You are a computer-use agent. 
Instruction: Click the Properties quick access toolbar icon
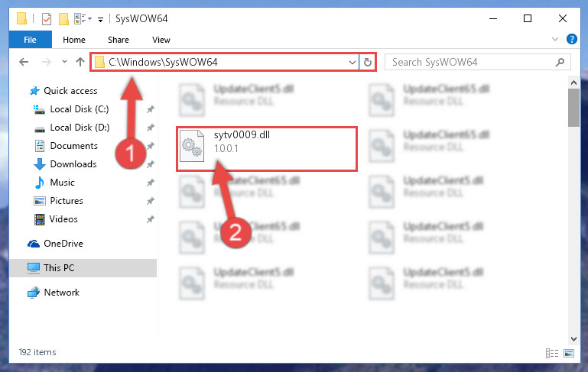pos(47,19)
